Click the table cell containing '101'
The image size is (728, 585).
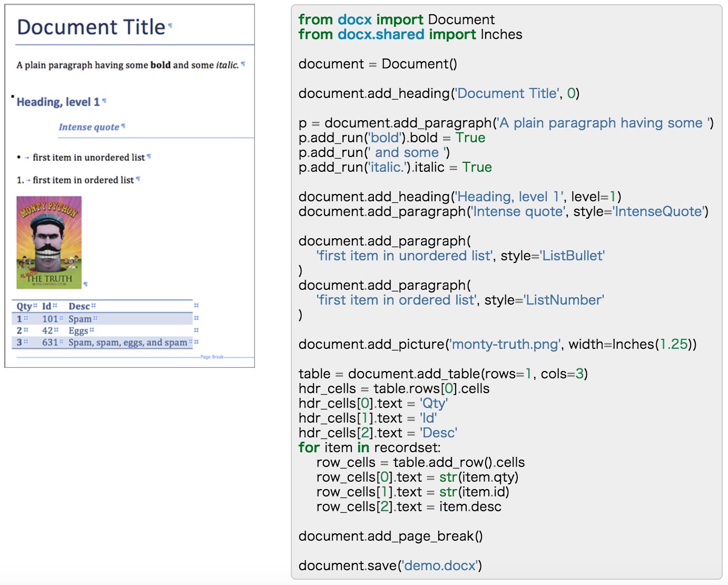pos(50,319)
